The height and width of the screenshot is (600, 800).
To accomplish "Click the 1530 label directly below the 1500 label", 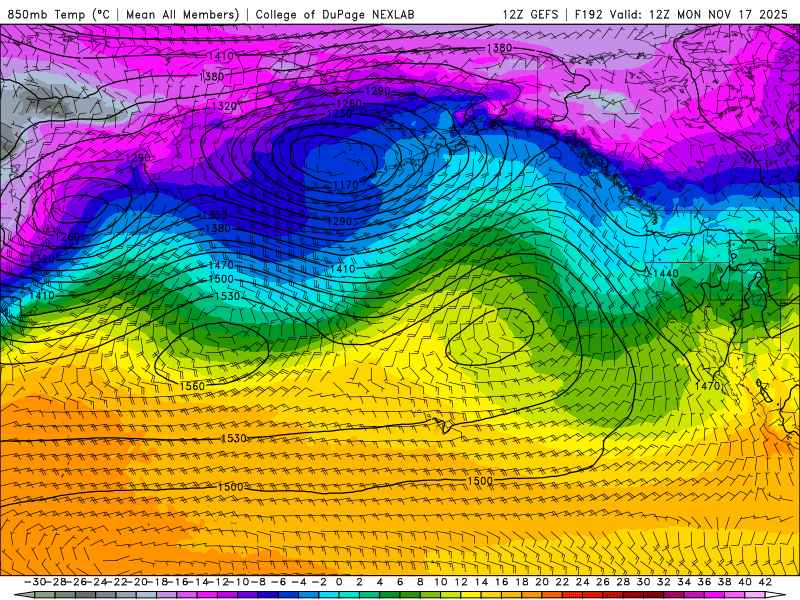I will point(227,296).
